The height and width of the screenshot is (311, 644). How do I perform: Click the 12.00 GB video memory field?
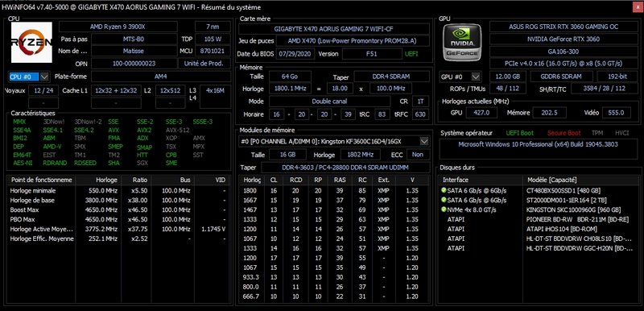(507, 77)
